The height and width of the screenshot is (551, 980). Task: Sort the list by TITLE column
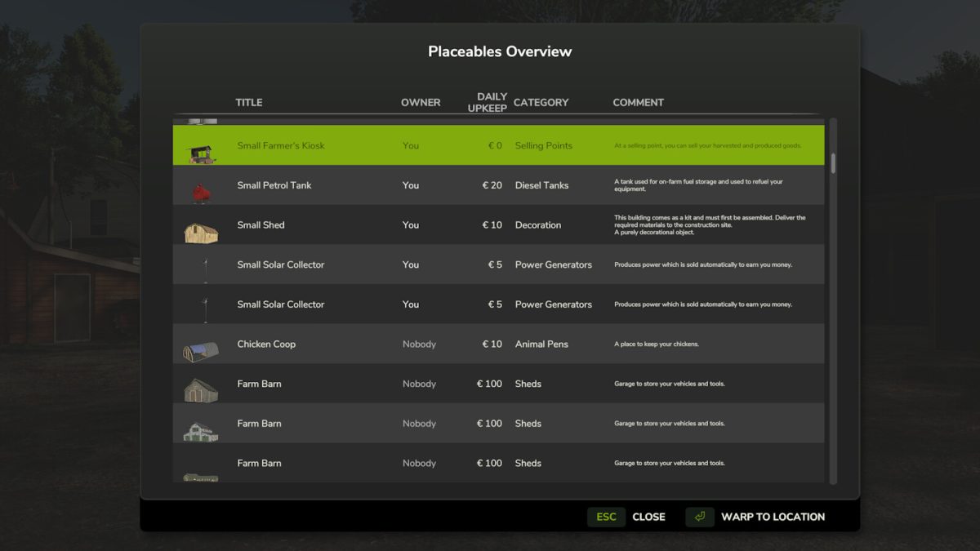248,102
